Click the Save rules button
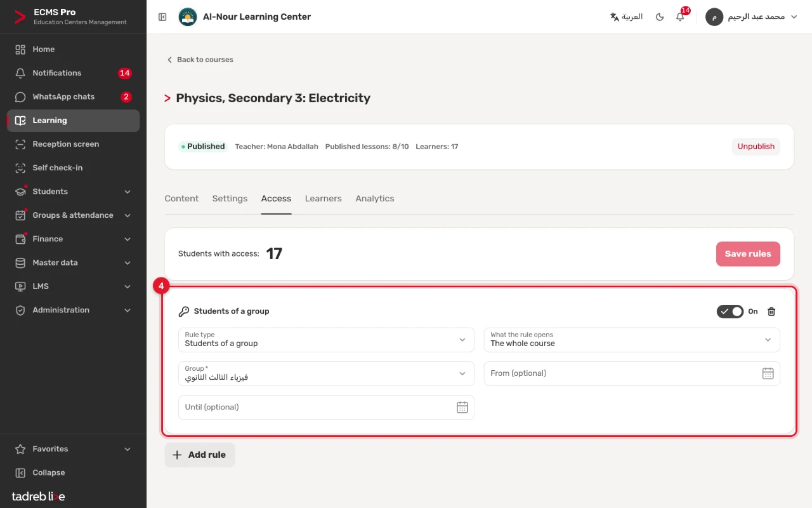This screenshot has height=508, width=812. click(748, 254)
